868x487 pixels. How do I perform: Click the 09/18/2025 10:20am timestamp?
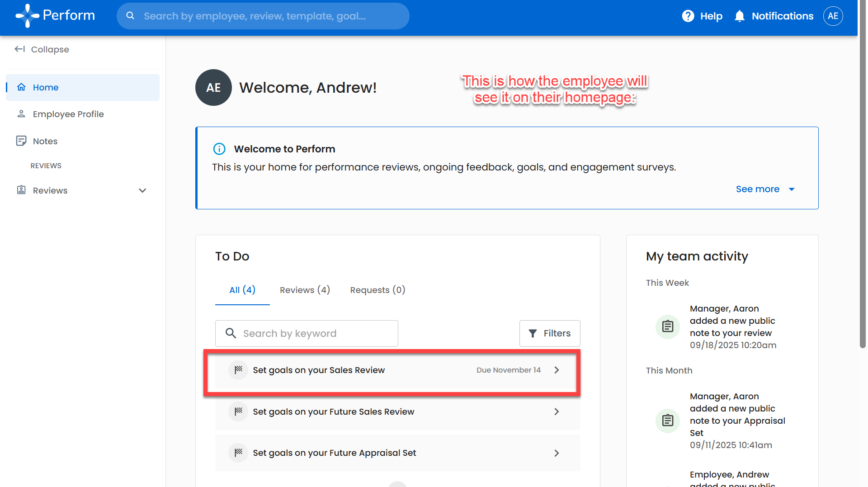(x=733, y=345)
